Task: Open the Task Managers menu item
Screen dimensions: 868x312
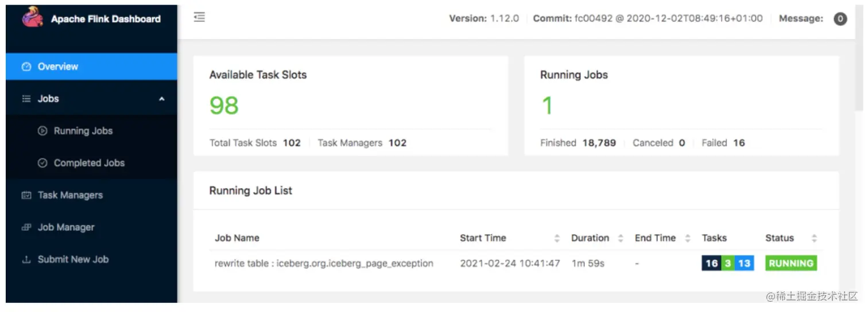Action: click(70, 195)
